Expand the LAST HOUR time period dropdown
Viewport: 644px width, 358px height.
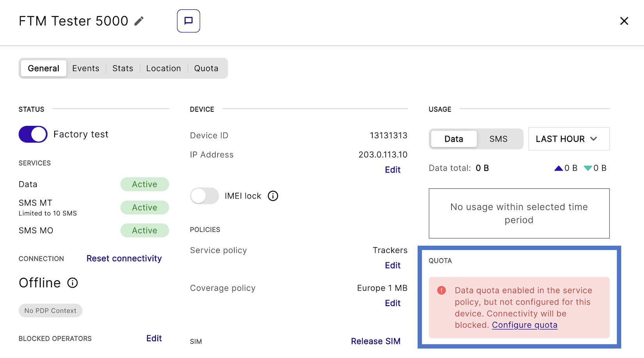tap(568, 139)
